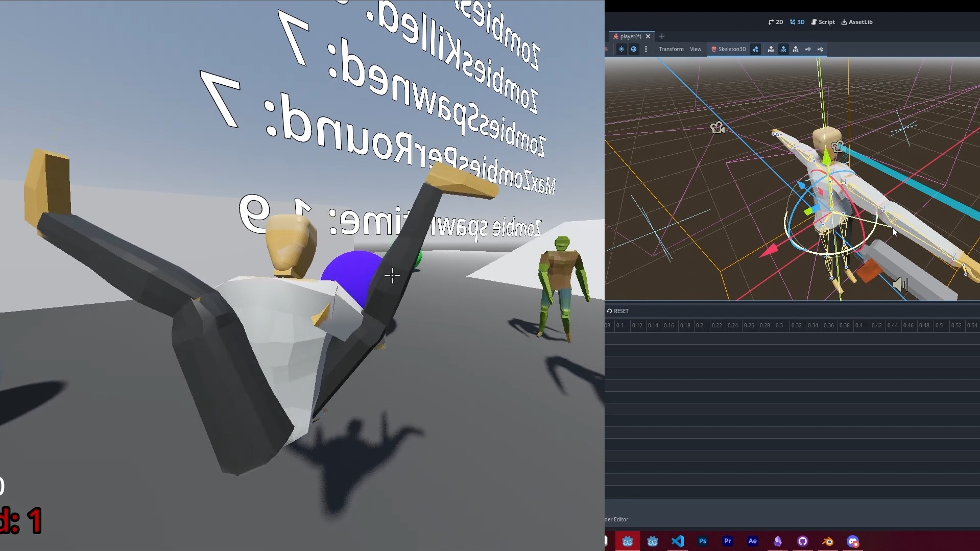Click the 0.3 second mark on timeline

779,325
